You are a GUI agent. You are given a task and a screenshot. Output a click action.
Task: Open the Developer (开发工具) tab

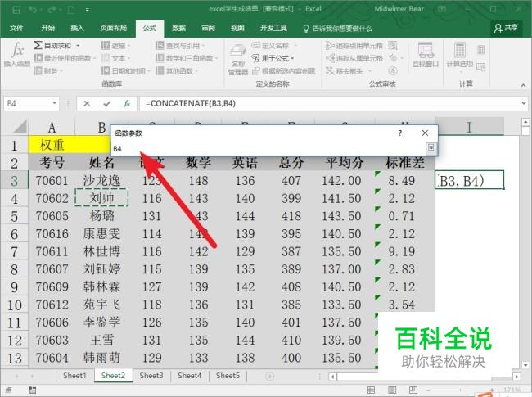click(273, 28)
